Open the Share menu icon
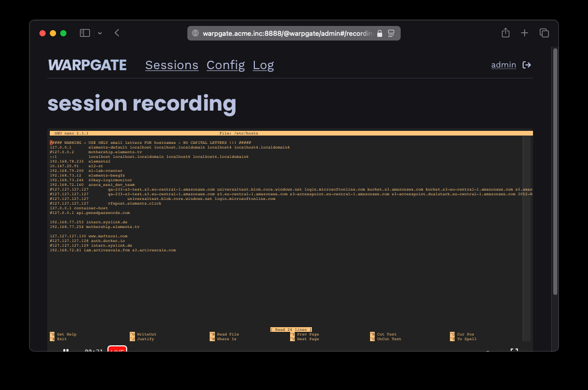This screenshot has height=390, width=588. tap(505, 33)
